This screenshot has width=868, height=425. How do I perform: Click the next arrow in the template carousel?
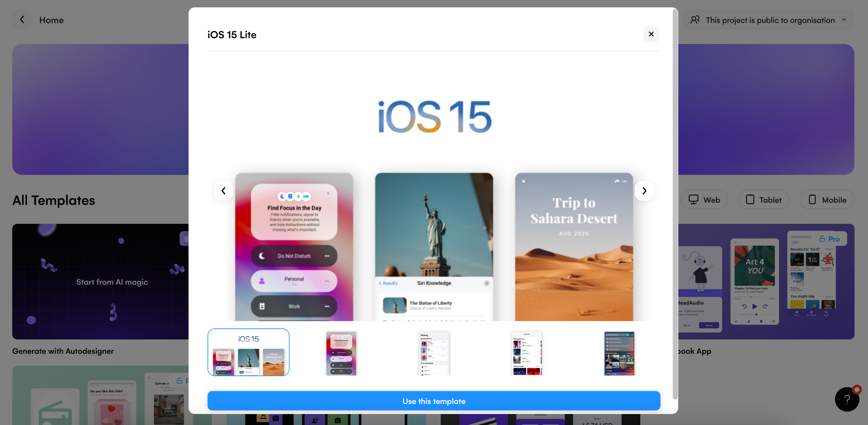coord(644,191)
